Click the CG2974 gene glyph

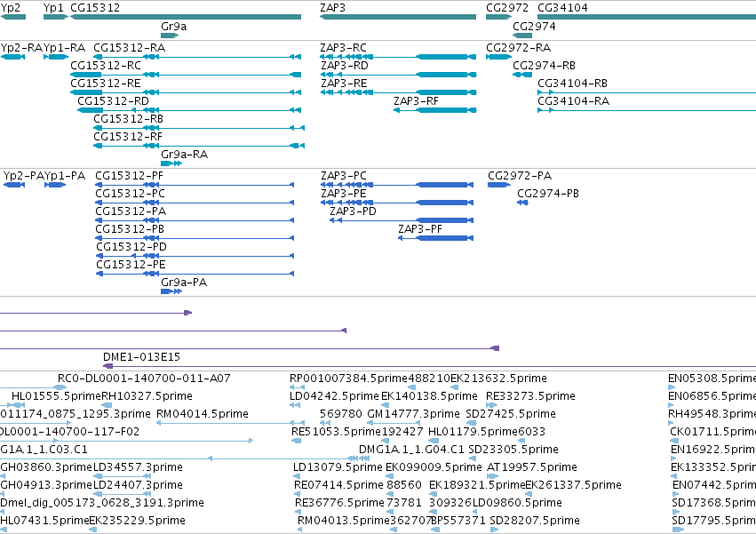(x=522, y=36)
